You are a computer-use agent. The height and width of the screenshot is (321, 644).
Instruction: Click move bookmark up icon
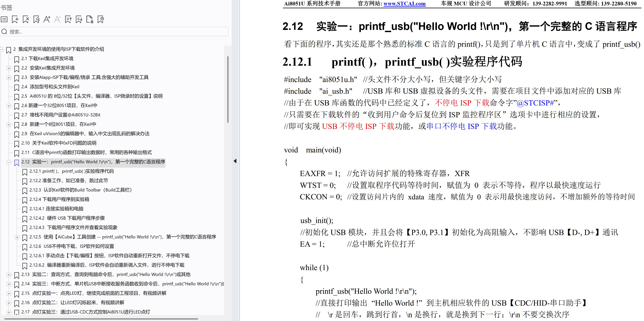point(68,19)
